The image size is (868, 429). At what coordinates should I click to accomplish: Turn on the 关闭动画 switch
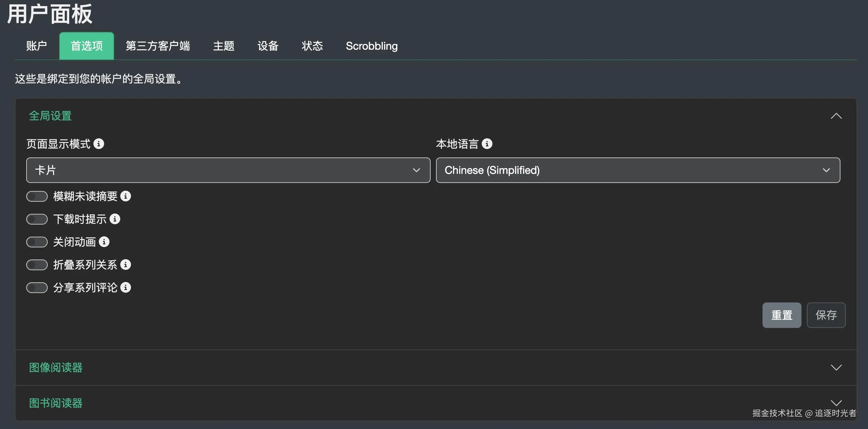click(37, 242)
